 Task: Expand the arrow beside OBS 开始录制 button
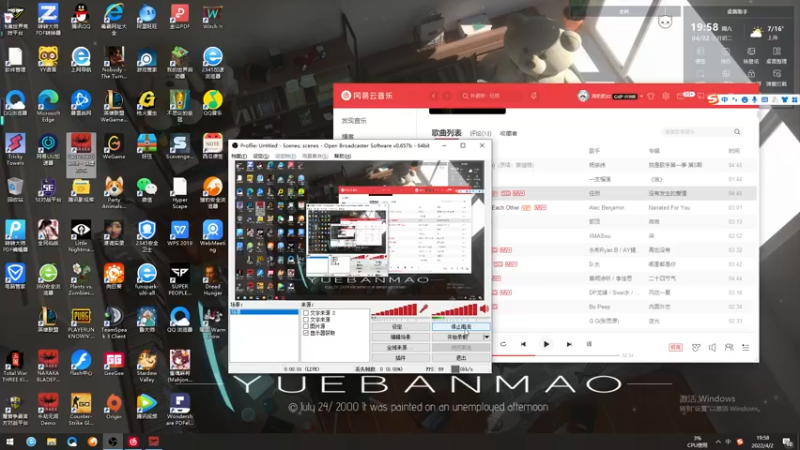[x=486, y=337]
